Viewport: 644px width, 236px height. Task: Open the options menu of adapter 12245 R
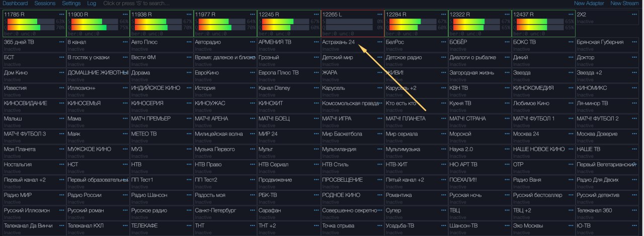tap(316, 15)
